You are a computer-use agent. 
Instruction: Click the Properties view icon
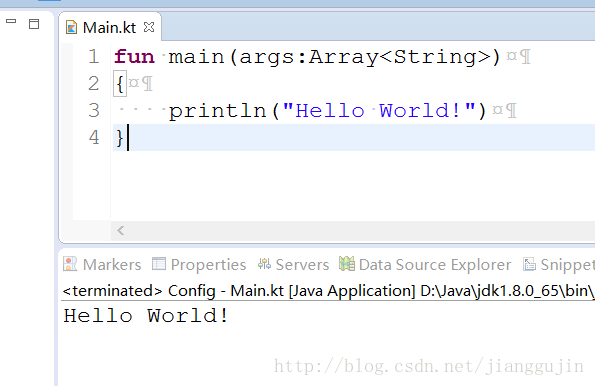pos(159,264)
